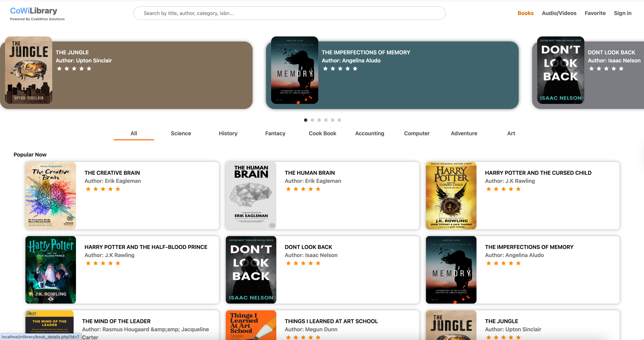The height and width of the screenshot is (340, 644).
Task: Click the white stars on the Memory banner
Action: 340,69
